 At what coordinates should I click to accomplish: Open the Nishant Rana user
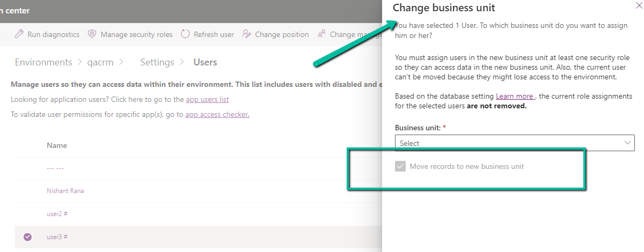(x=65, y=191)
